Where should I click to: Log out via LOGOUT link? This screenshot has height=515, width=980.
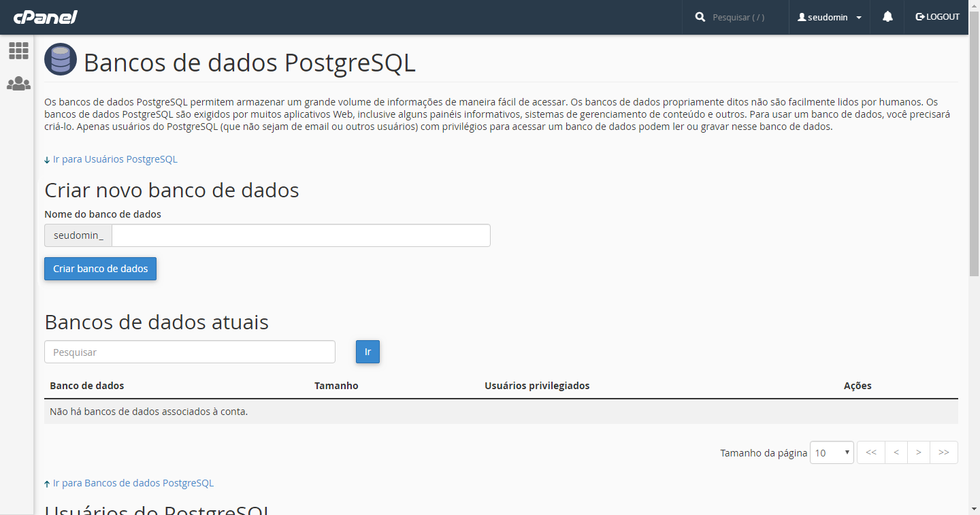pyautogui.click(x=938, y=17)
